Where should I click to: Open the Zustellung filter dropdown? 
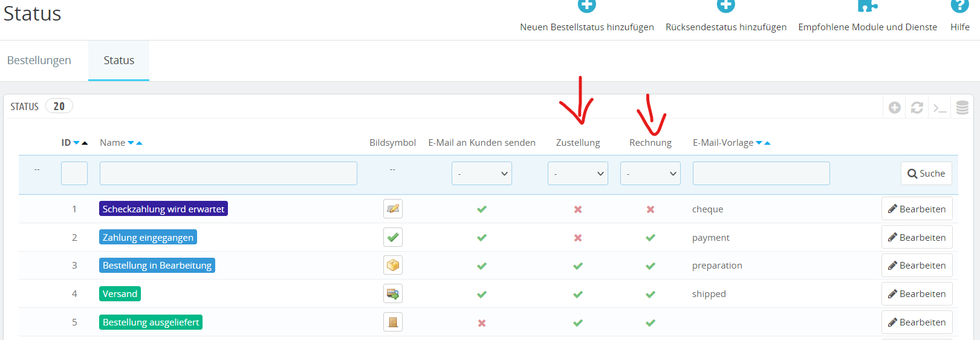pos(578,174)
